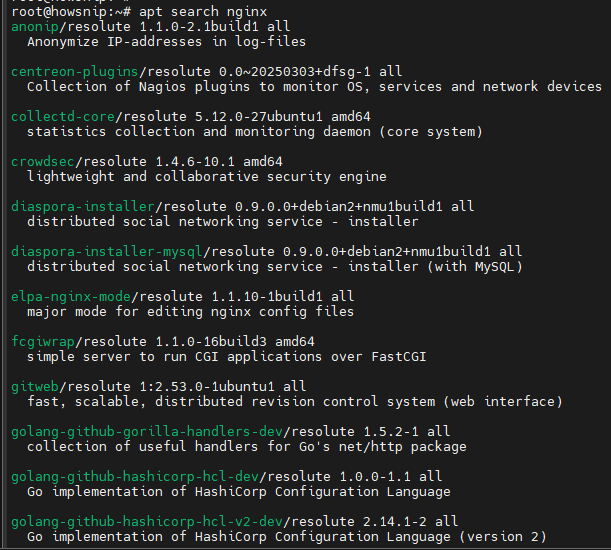Click the 'apt search nginx' command text
This screenshot has width=611, height=550.
203,12
